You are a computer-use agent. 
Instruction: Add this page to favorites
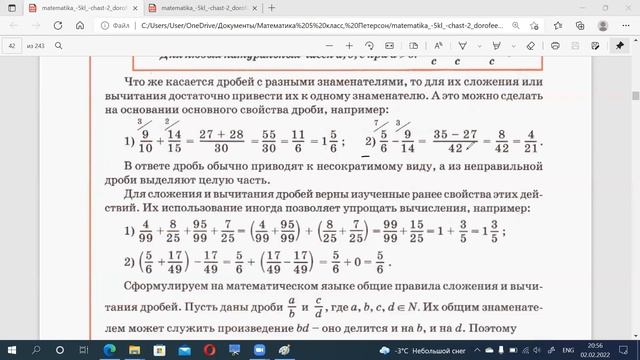pos(534,26)
